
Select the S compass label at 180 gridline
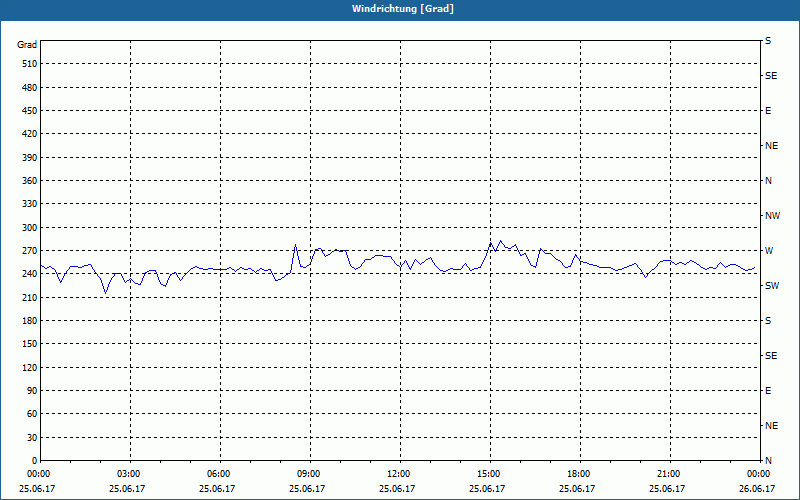click(x=768, y=320)
